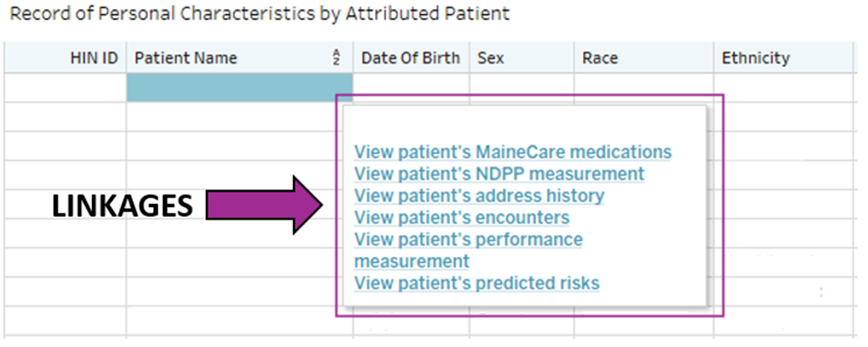Click the Date Of Birth column header
This screenshot has height=347, width=868.
point(410,57)
